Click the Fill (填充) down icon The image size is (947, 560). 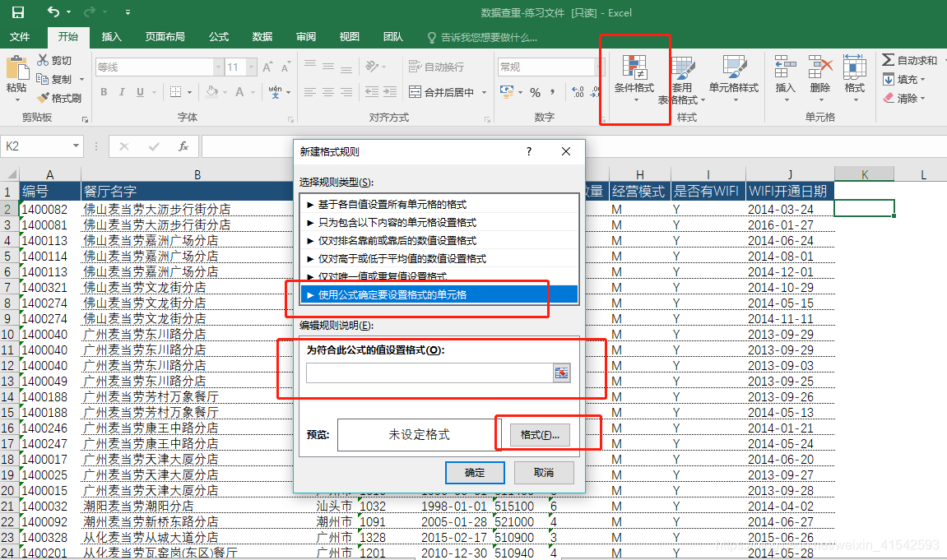[x=888, y=79]
